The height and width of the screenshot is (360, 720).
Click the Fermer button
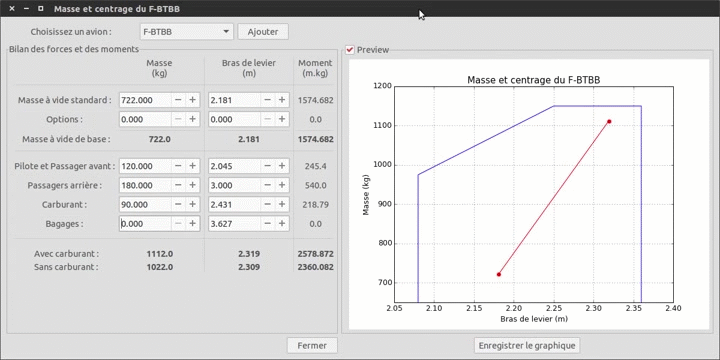312,345
